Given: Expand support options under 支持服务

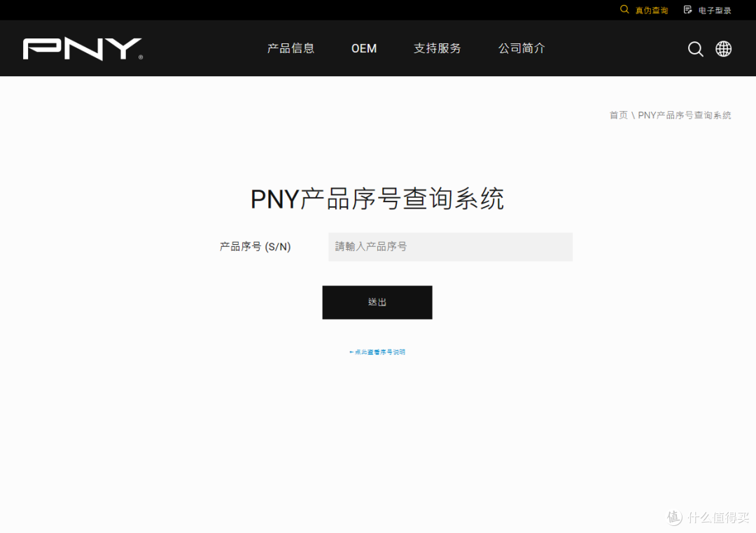Looking at the screenshot, I should (x=437, y=48).
